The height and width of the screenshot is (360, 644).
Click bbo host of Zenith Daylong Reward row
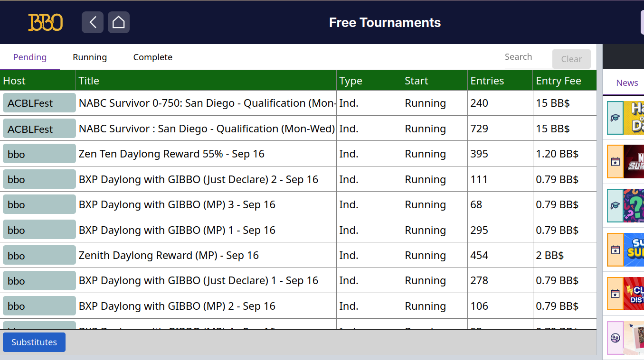pyautogui.click(x=39, y=255)
